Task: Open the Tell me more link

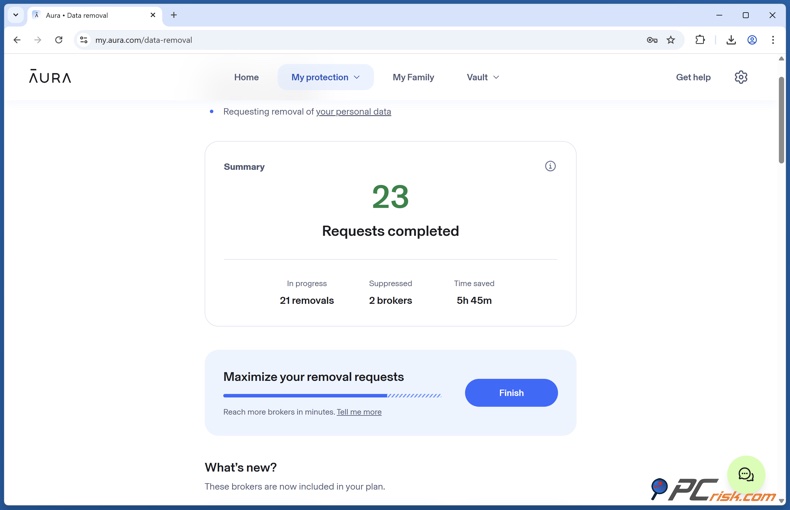Action: [359, 412]
